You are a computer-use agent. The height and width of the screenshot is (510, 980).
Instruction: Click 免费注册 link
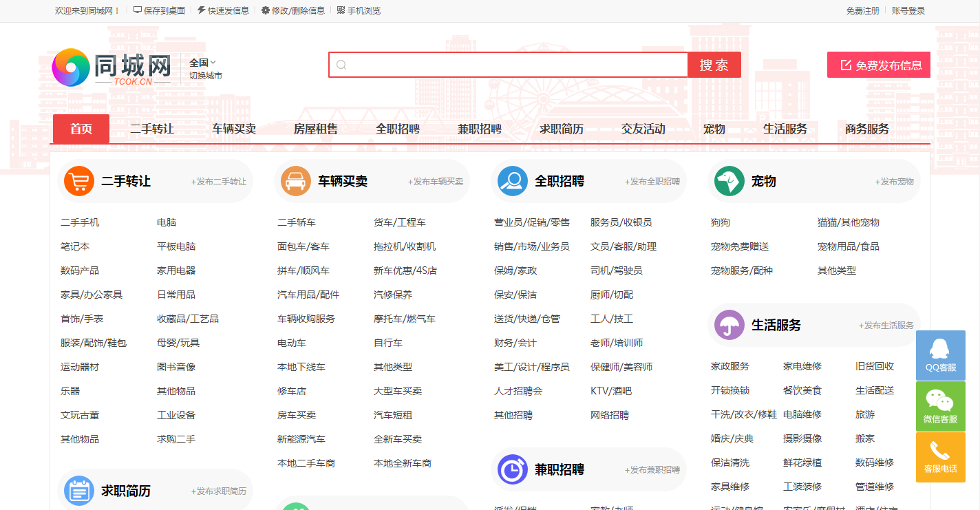tap(863, 10)
